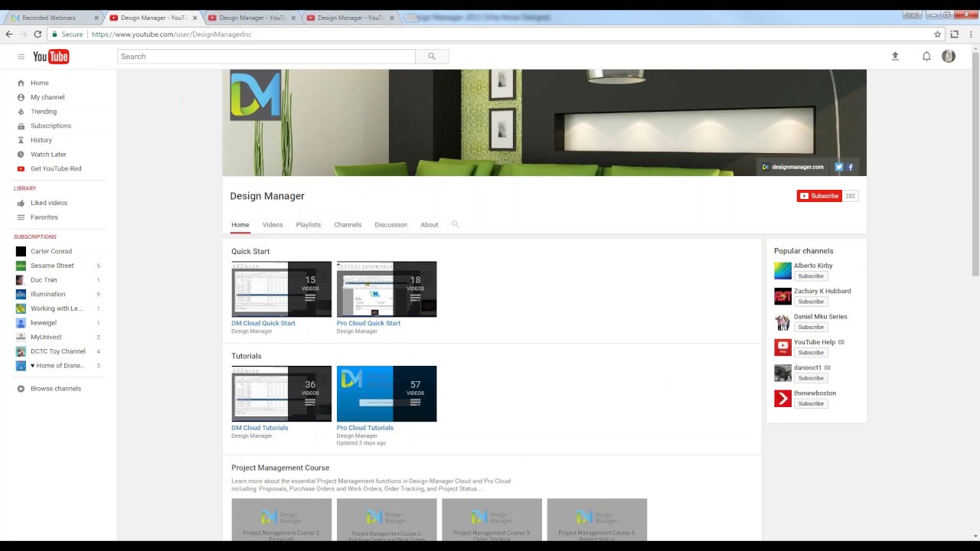Subscribe to Zachary K Hubbard

[x=811, y=302]
